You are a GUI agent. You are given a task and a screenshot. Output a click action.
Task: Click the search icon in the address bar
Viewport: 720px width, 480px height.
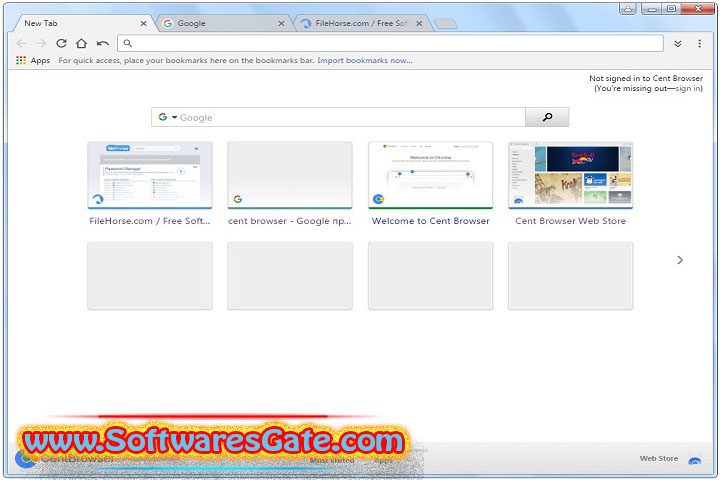click(x=128, y=43)
